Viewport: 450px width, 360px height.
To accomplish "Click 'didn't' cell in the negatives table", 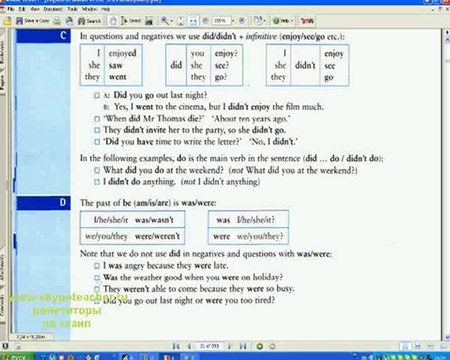I will [305, 65].
